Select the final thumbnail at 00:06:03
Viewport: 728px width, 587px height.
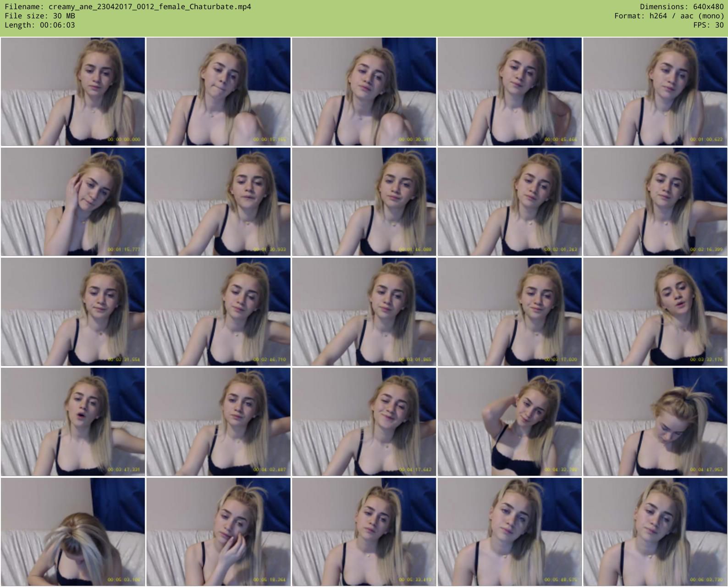(655, 532)
